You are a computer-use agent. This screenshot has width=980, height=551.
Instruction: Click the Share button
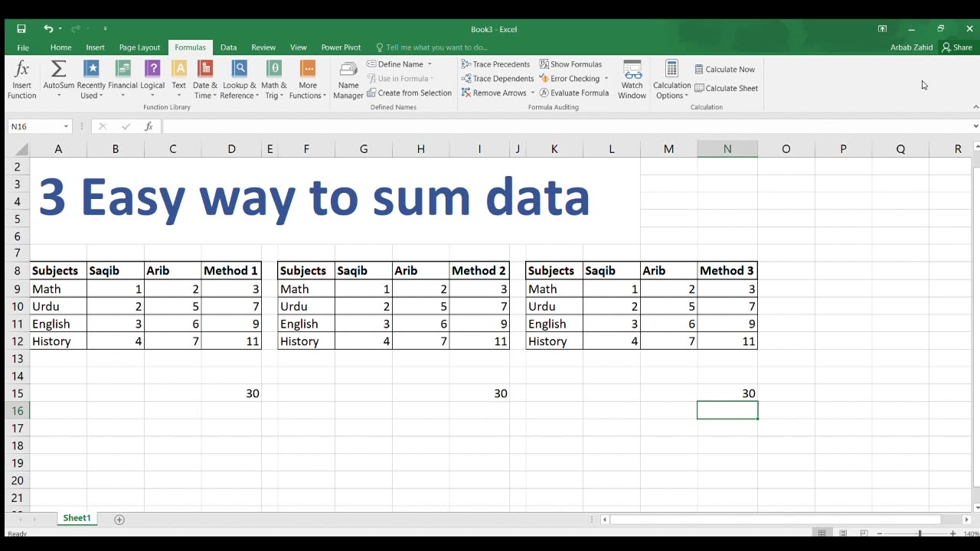957,47
